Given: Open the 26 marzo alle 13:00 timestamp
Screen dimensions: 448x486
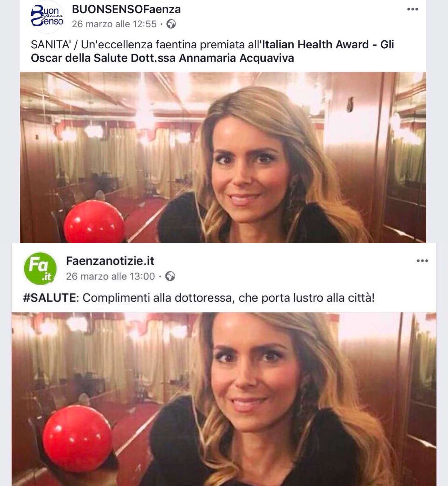Looking at the screenshot, I should click(110, 276).
